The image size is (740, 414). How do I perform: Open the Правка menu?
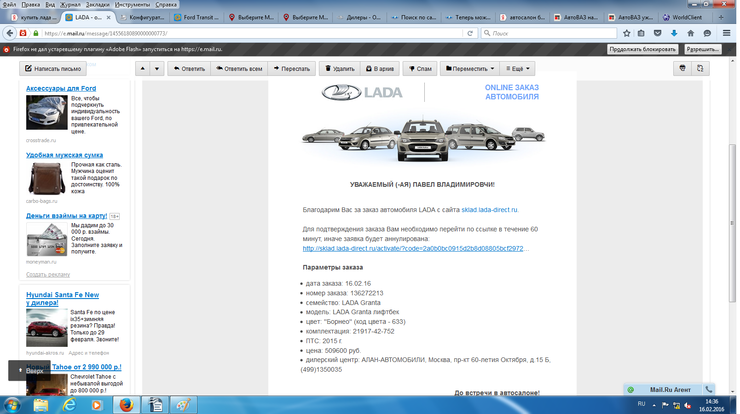31,4
